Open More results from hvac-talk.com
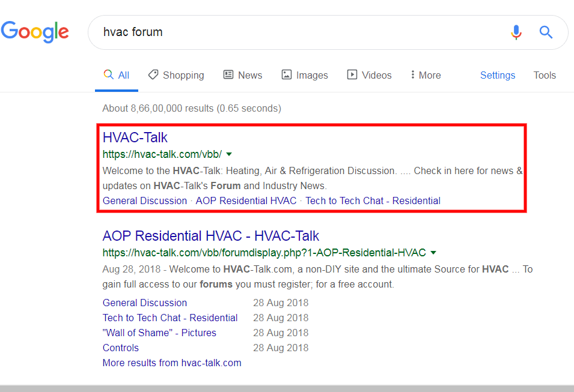This screenshot has height=392, width=574. point(172,363)
